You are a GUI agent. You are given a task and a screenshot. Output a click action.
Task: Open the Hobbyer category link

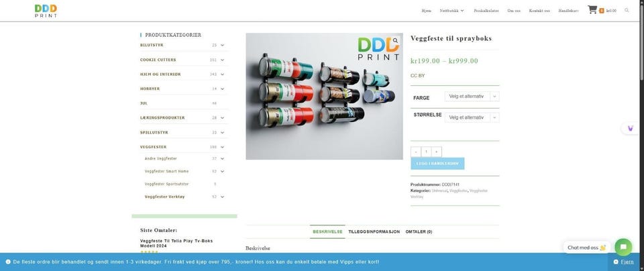point(150,89)
